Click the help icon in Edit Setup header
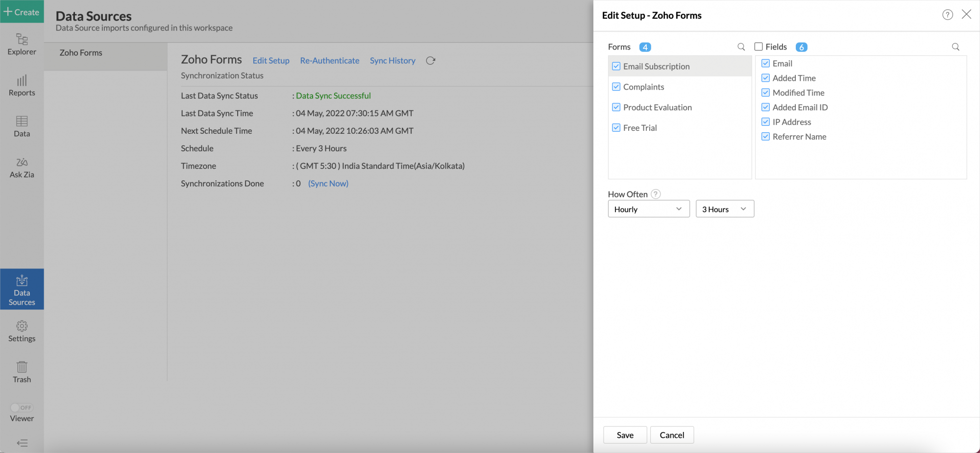980x453 pixels. [x=948, y=15]
